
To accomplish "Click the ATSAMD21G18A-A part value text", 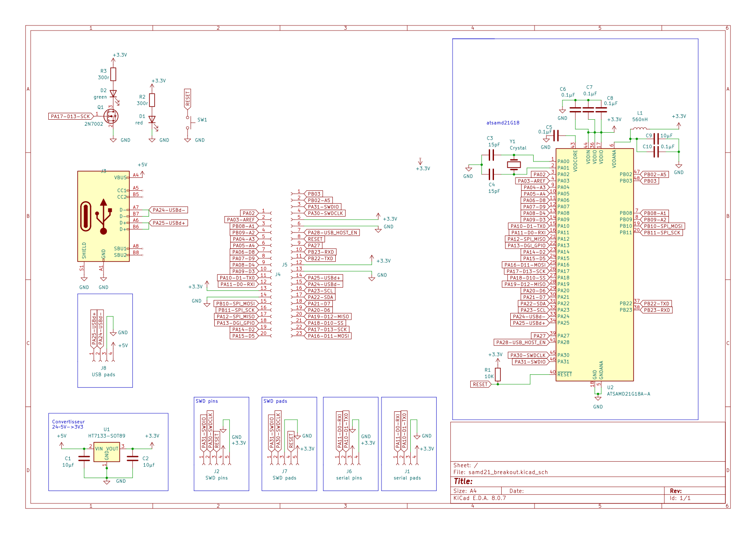I will coord(628,394).
